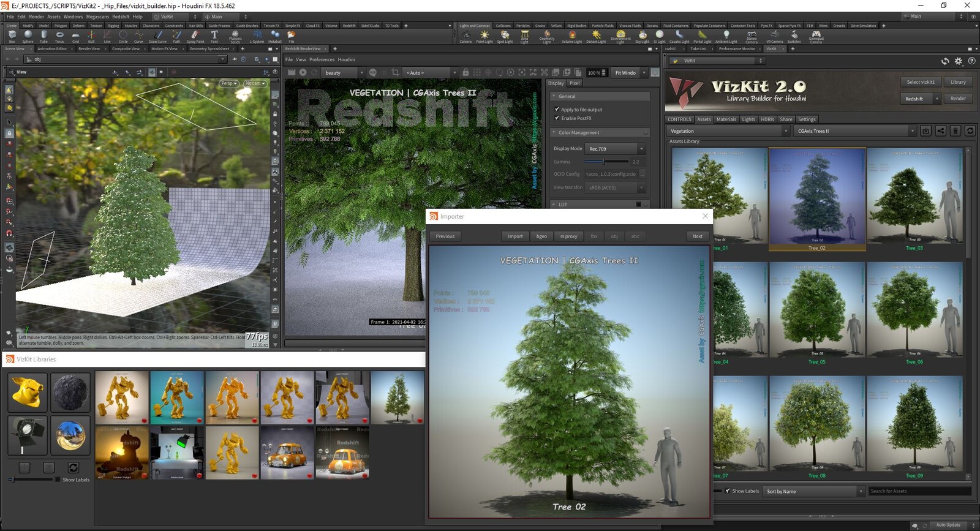This screenshot has width=980, height=531.
Task: Toggle Show Labels in Assets Library
Action: pyautogui.click(x=728, y=491)
